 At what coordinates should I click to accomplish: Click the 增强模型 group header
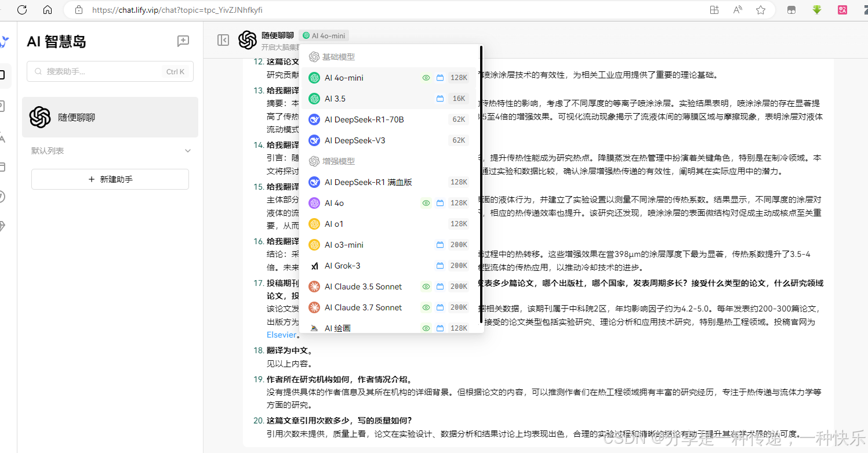[x=332, y=161]
